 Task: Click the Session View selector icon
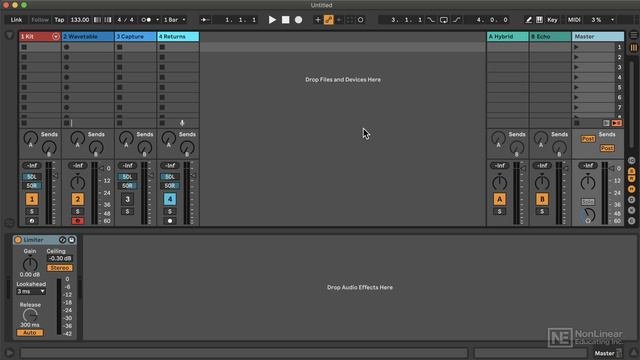pos(634,48)
